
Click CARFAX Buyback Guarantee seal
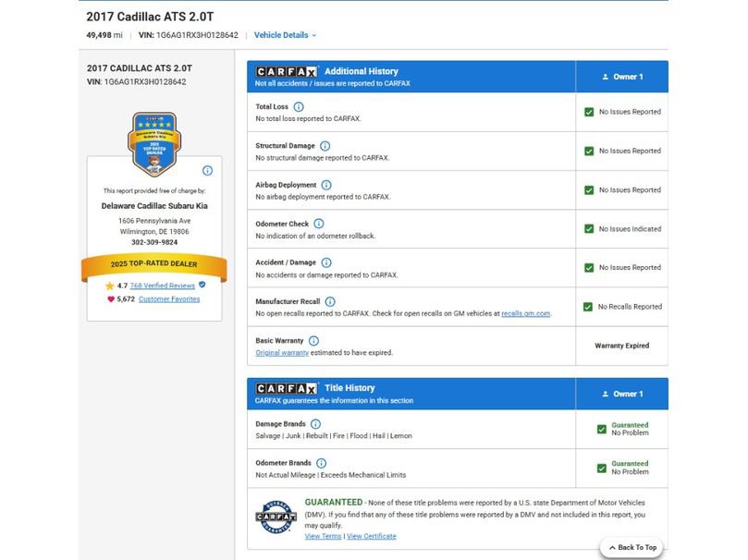(x=276, y=517)
